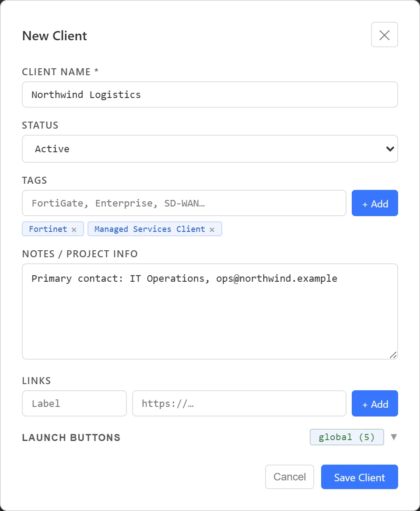Click the Client Name input field
This screenshot has height=511, width=420.
coord(210,94)
